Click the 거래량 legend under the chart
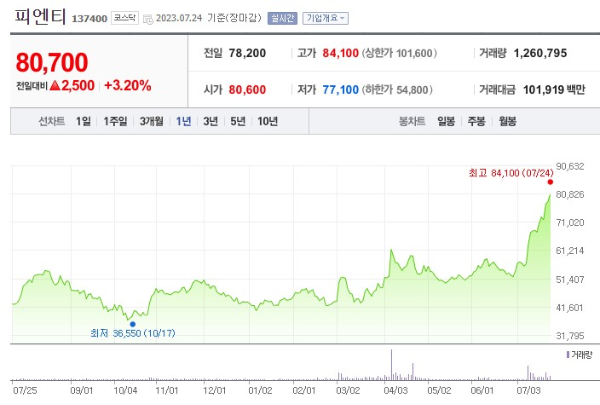This screenshot has height=405, width=600. pos(579,355)
